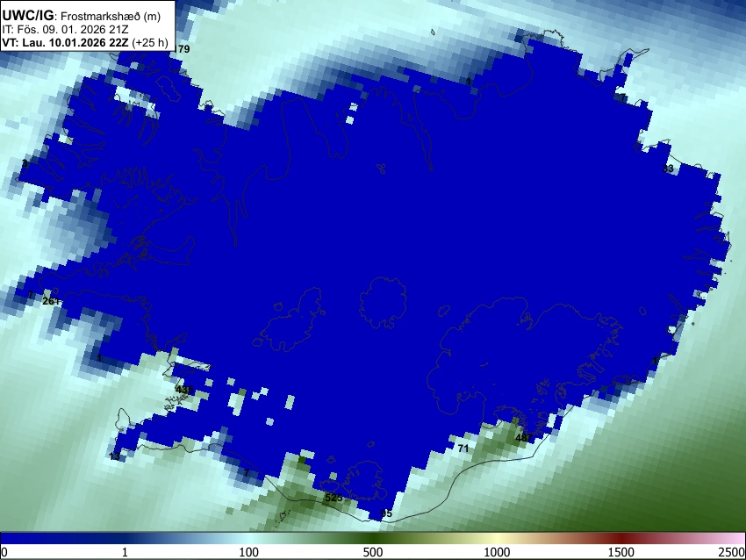
Task: Click the station value '71' on the map
Action: (x=463, y=449)
